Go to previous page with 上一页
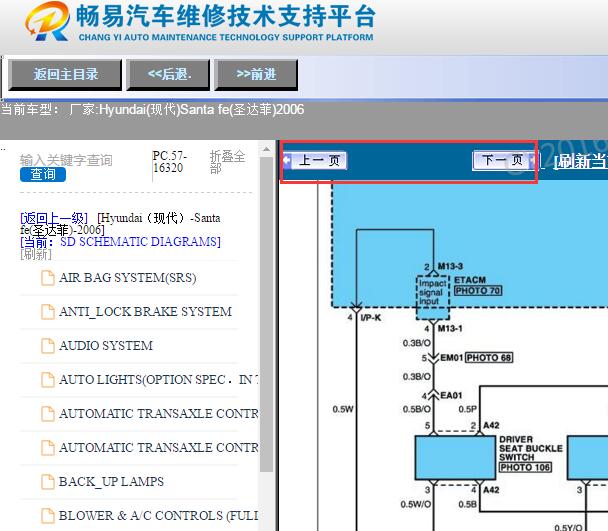Screen dimensions: 608x531 point(315,160)
